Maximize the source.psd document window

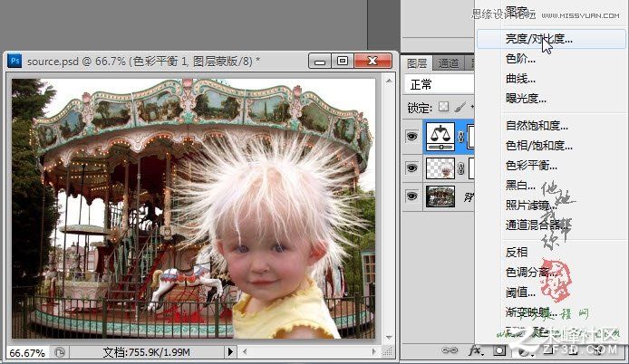(x=343, y=61)
